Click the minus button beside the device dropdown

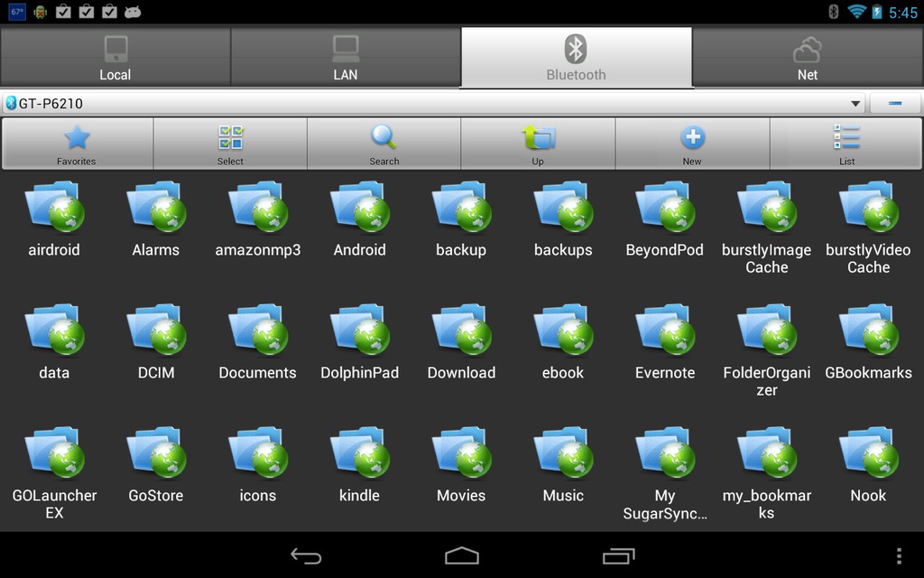pyautogui.click(x=895, y=103)
